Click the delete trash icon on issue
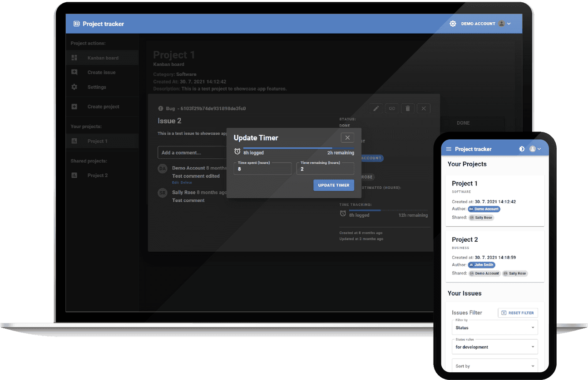 (x=408, y=108)
